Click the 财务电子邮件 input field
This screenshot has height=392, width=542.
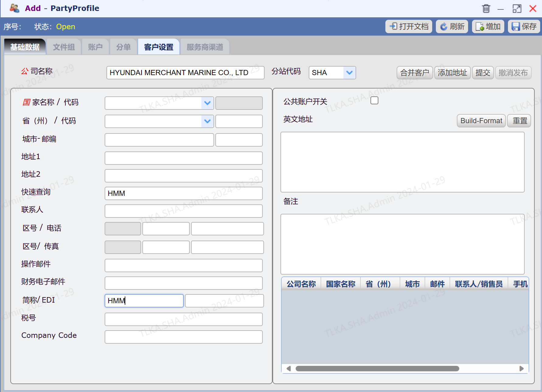[x=184, y=283]
